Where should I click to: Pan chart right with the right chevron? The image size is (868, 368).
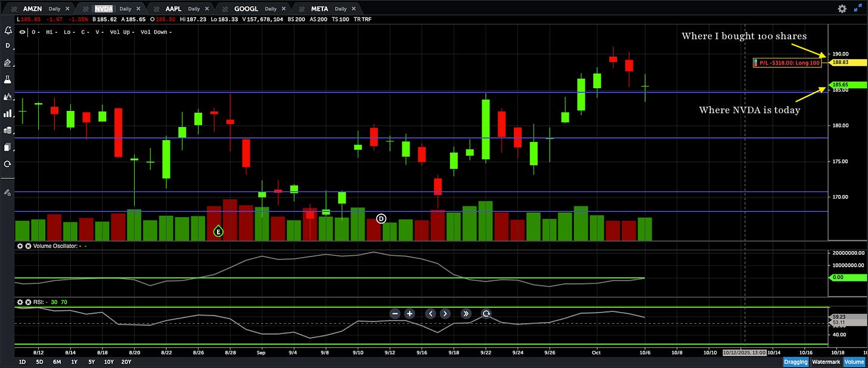(x=445, y=314)
